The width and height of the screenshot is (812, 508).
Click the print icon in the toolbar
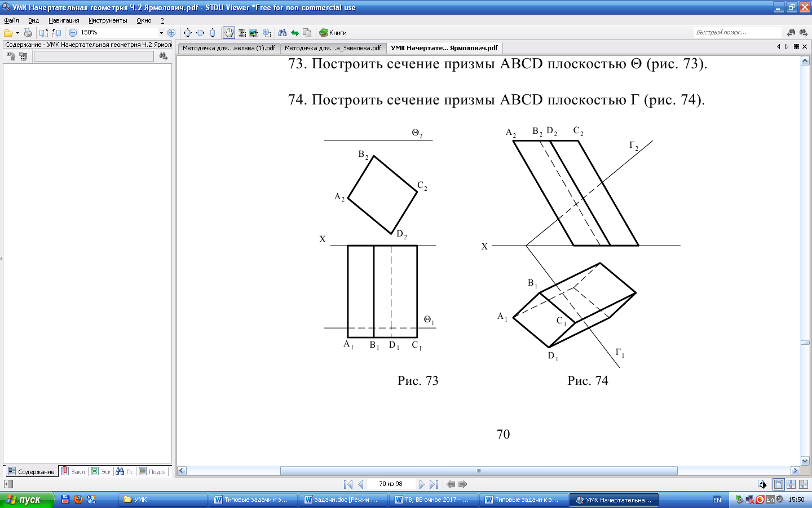28,33
